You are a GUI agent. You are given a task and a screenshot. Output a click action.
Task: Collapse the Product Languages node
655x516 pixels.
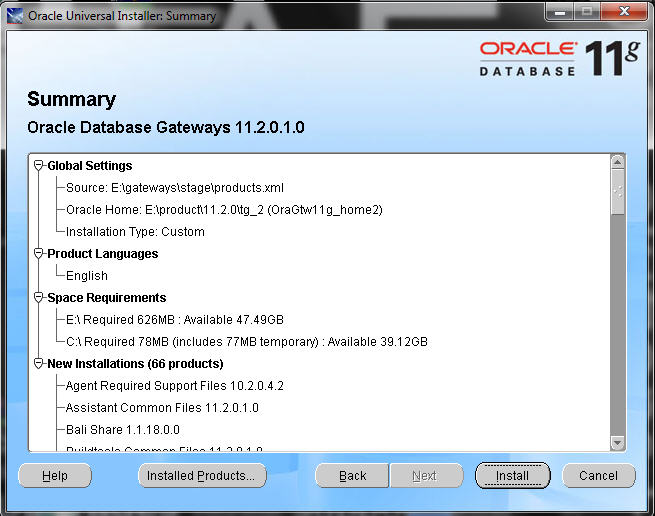click(x=38, y=254)
